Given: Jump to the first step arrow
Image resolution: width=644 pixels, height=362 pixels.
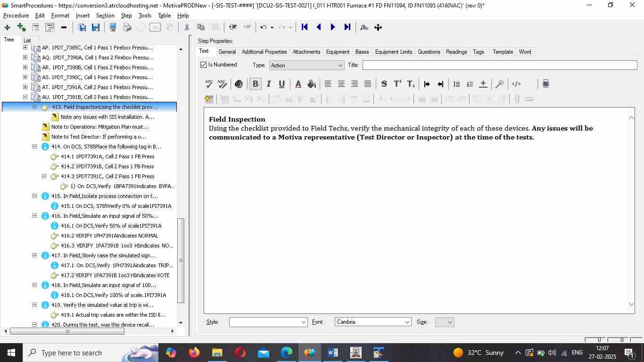Looking at the screenshot, I should 305,27.
